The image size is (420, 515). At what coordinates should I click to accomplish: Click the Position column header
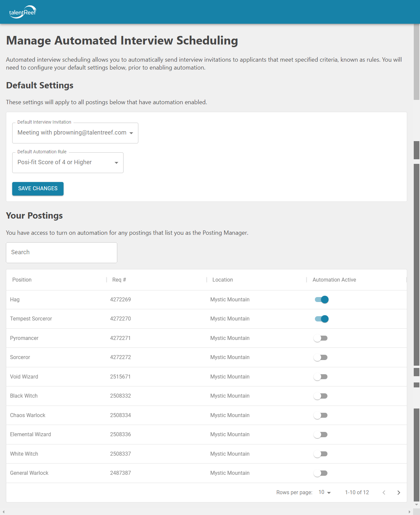(x=22, y=280)
